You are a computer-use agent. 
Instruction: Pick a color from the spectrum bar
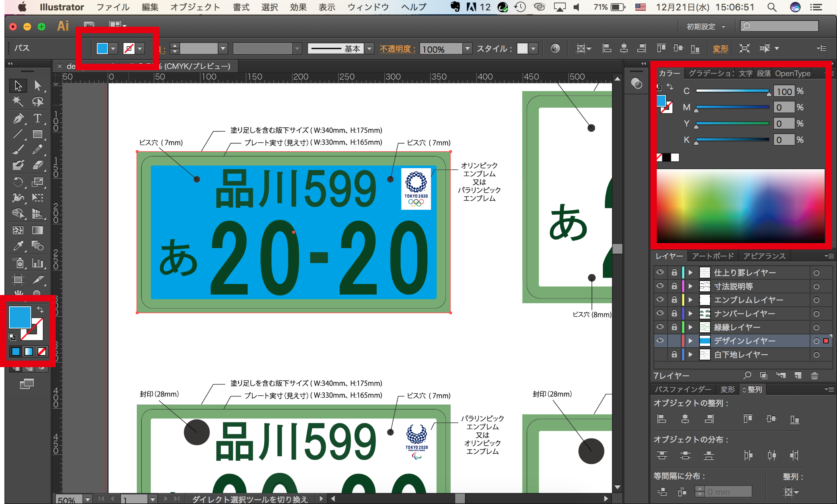pos(741,206)
